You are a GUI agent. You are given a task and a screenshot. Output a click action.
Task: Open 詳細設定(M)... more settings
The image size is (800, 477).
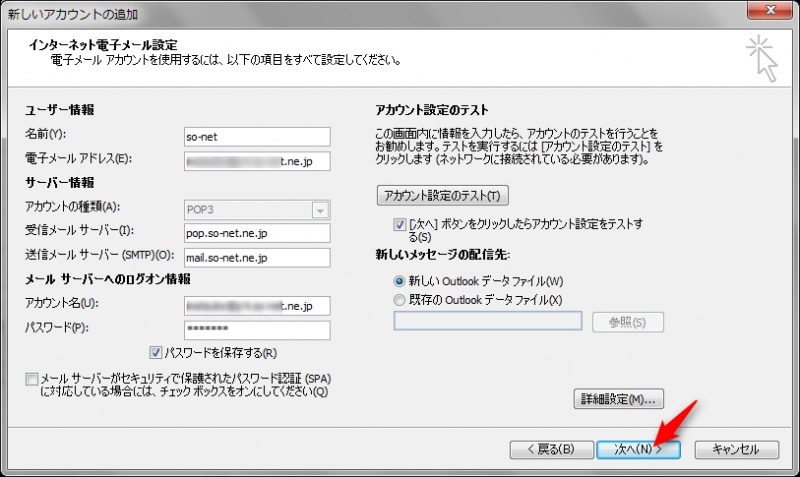point(618,399)
